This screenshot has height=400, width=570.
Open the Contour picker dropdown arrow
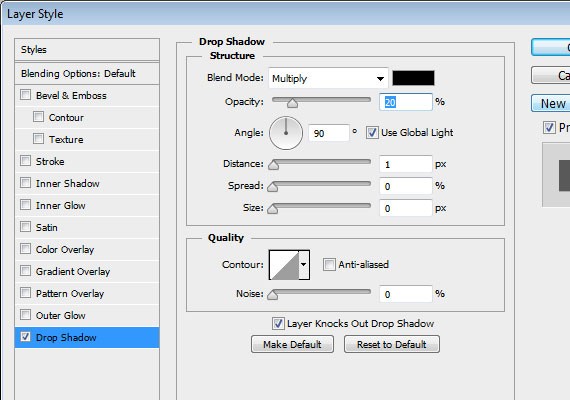(x=304, y=265)
